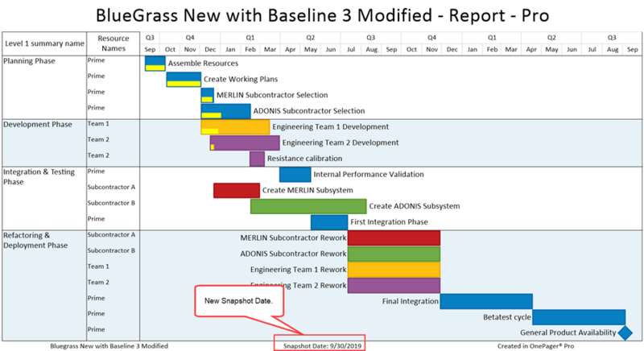Screen dimensions: 644x351
Task: Select the Assemble Resources task bar
Action: (155, 64)
